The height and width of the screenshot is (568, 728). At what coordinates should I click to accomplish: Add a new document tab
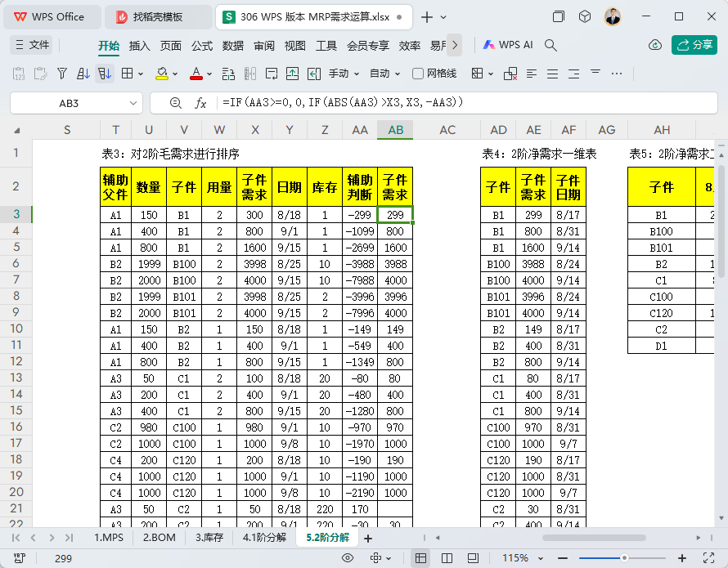coord(427,17)
